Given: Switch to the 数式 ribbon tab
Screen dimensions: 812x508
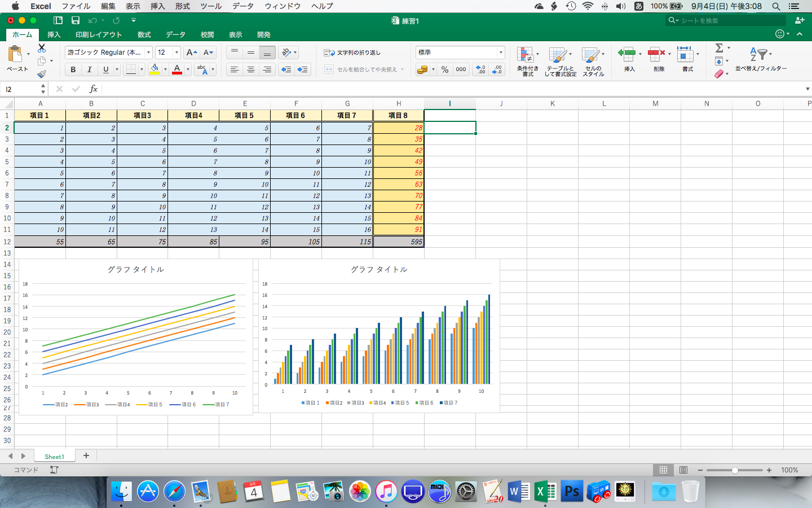Looking at the screenshot, I should (x=144, y=34).
